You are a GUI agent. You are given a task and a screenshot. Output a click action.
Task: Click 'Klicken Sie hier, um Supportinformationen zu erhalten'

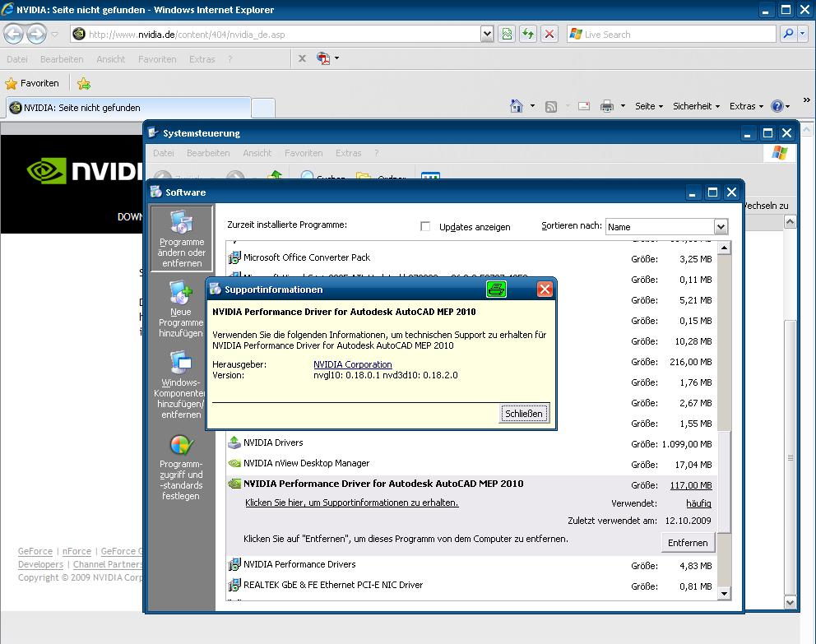[352, 503]
